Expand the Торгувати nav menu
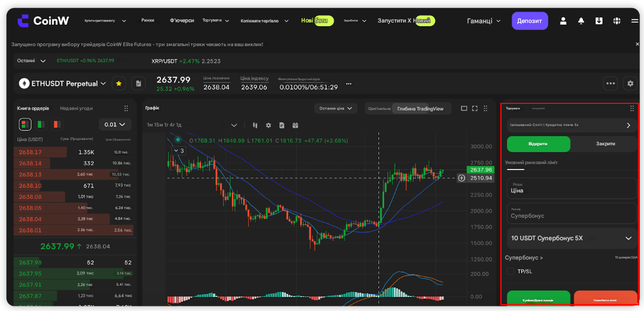Image resolution: width=644 pixels, height=311 pixels. 216,20
